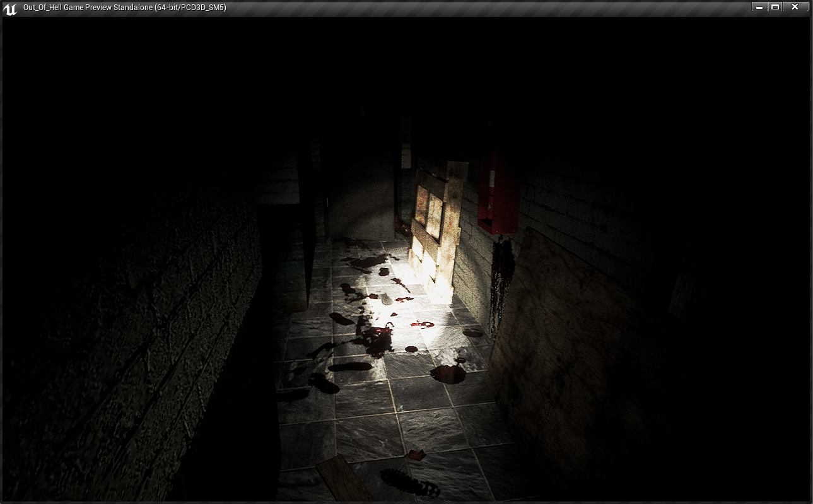Select the loose wooden plank at bottom

[344, 478]
